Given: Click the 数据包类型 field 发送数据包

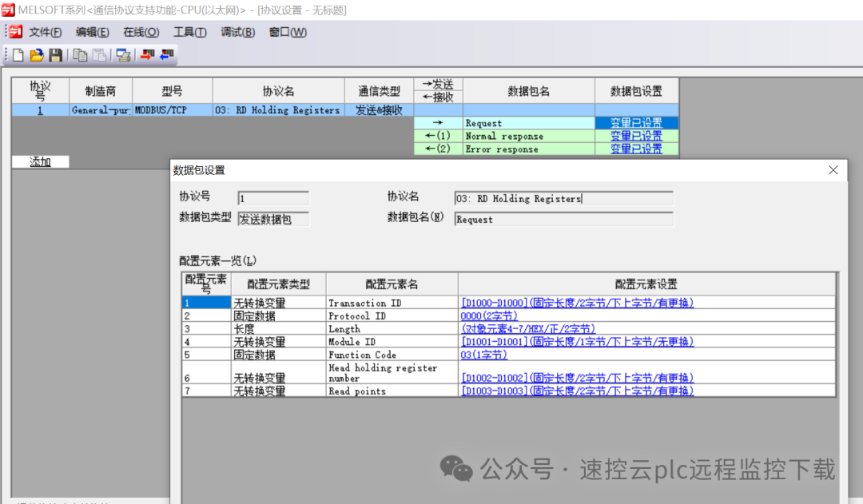Looking at the screenshot, I should click(x=273, y=219).
